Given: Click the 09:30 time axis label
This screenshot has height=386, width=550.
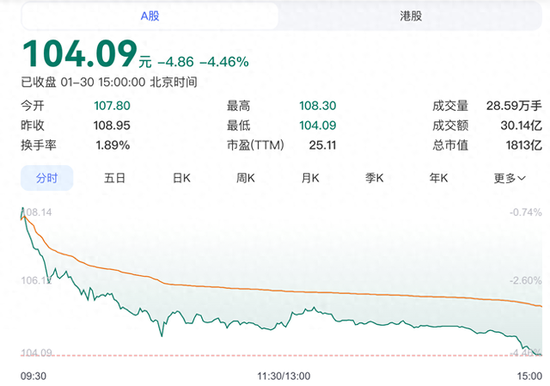Looking at the screenshot, I should [33, 376].
